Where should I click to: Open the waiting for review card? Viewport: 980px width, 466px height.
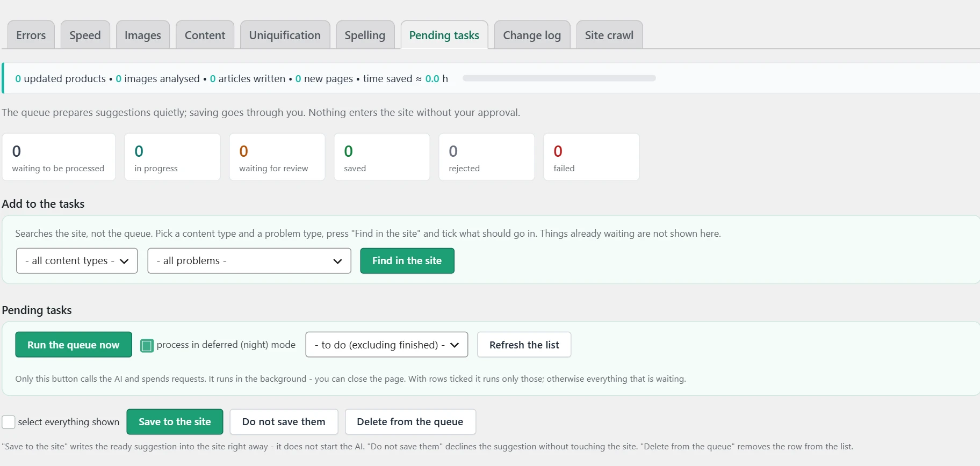tap(277, 157)
